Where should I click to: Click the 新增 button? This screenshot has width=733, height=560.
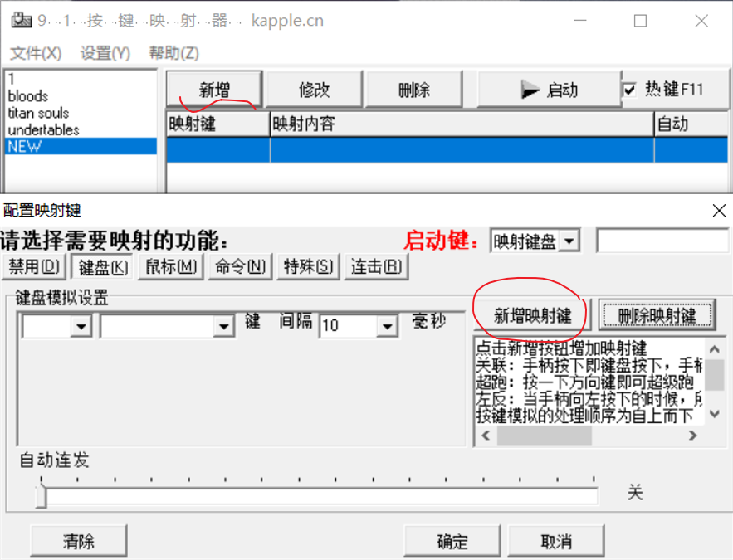coord(214,90)
